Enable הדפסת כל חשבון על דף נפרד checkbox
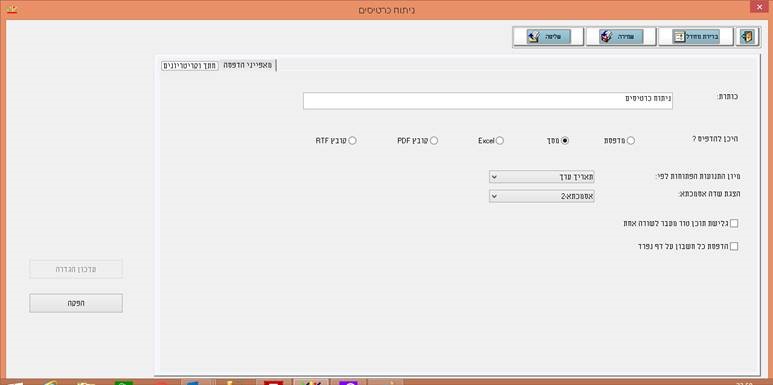The height and width of the screenshot is (385, 773). (734, 246)
